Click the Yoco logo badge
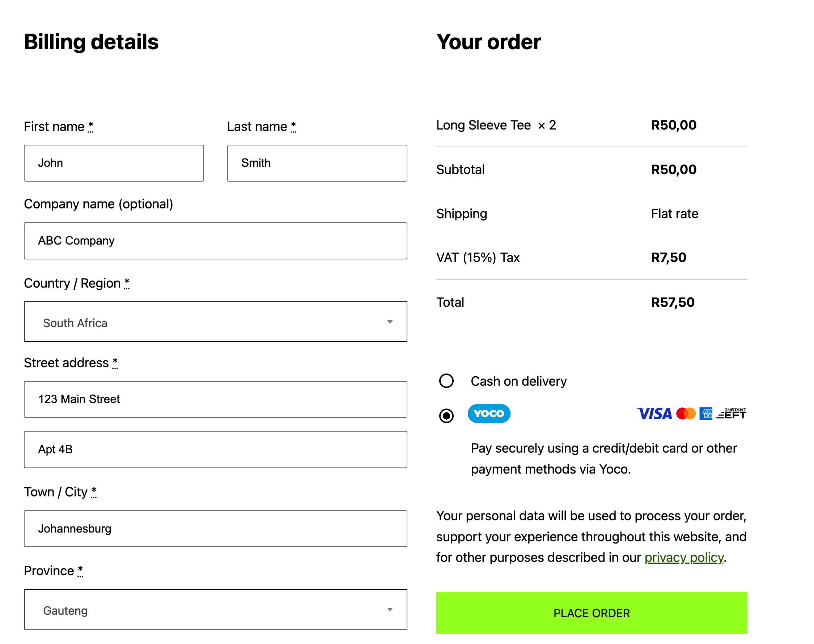 tap(489, 414)
